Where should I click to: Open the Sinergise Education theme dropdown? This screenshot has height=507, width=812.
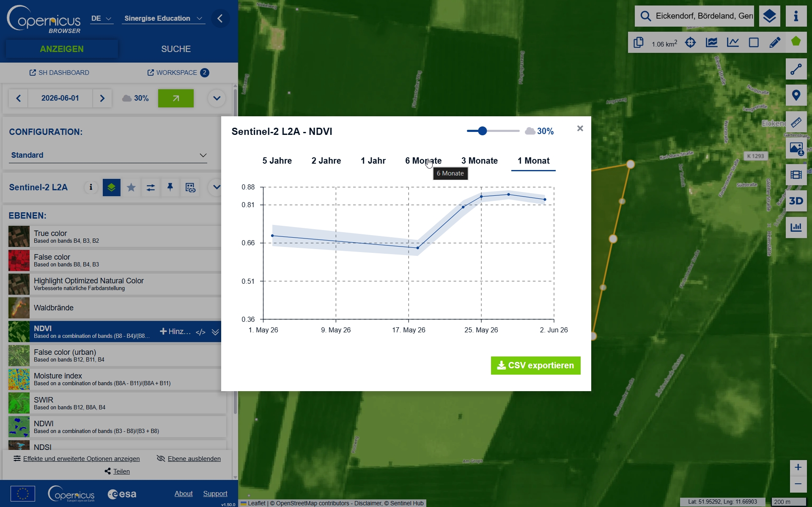click(x=163, y=19)
